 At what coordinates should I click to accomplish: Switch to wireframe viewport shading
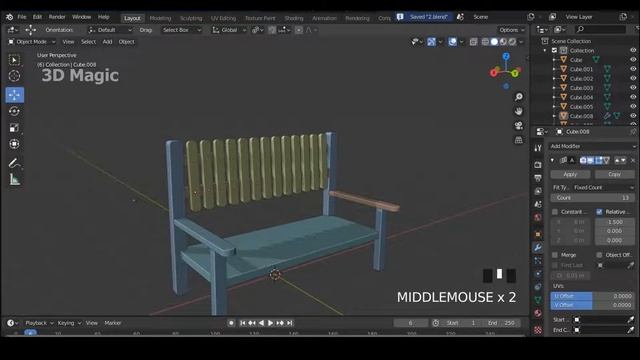point(485,42)
